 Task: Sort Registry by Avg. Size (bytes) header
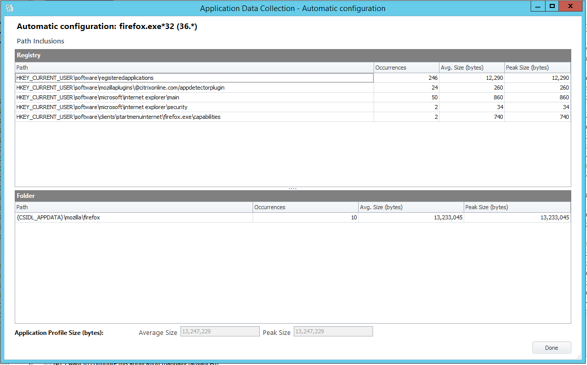(x=472, y=68)
